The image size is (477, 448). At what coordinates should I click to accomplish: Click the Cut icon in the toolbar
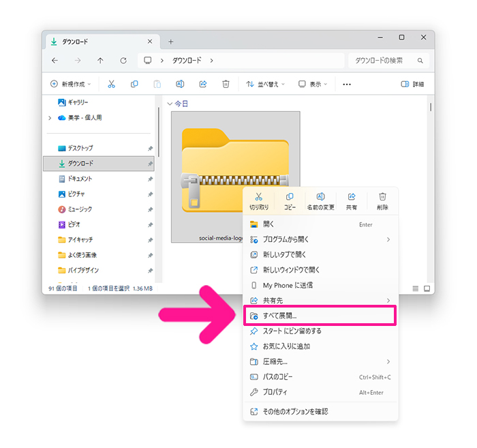[111, 84]
